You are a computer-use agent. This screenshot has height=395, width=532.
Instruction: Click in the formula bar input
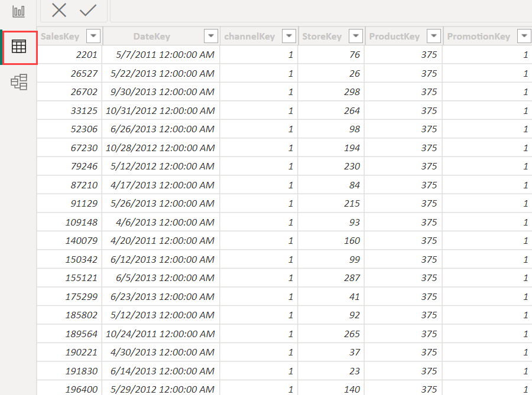coord(321,11)
